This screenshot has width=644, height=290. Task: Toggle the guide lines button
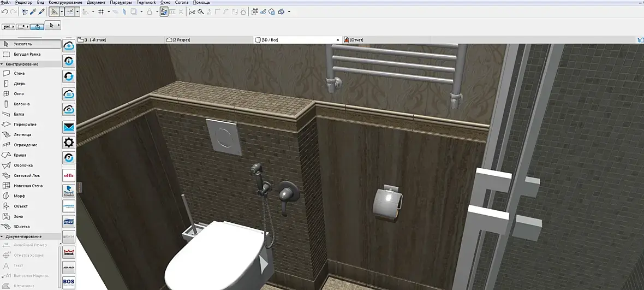tap(54, 12)
